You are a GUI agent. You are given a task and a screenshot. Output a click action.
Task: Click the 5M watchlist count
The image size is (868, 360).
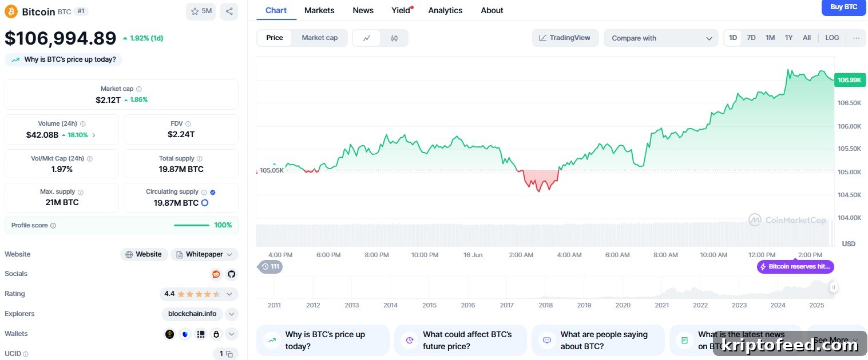coord(207,11)
